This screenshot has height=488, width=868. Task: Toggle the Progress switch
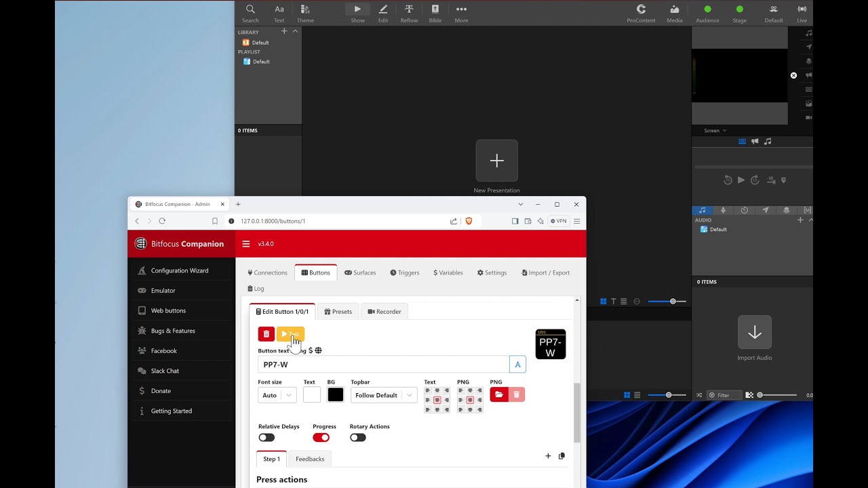(321, 438)
